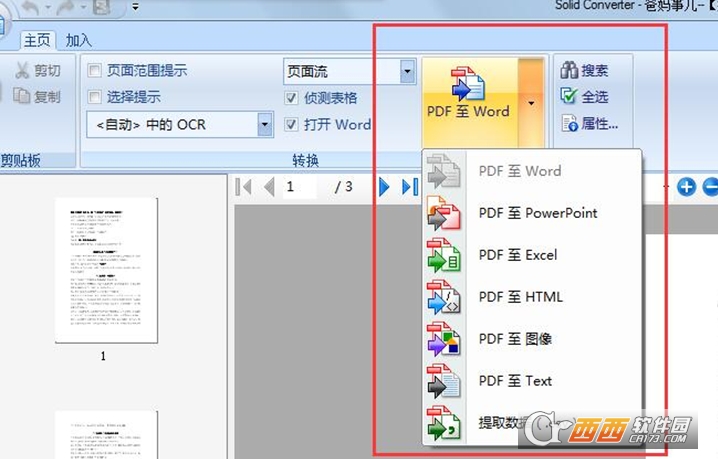Switch to the 加入 ribbon tab
This screenshot has height=459, width=718.
(x=78, y=40)
